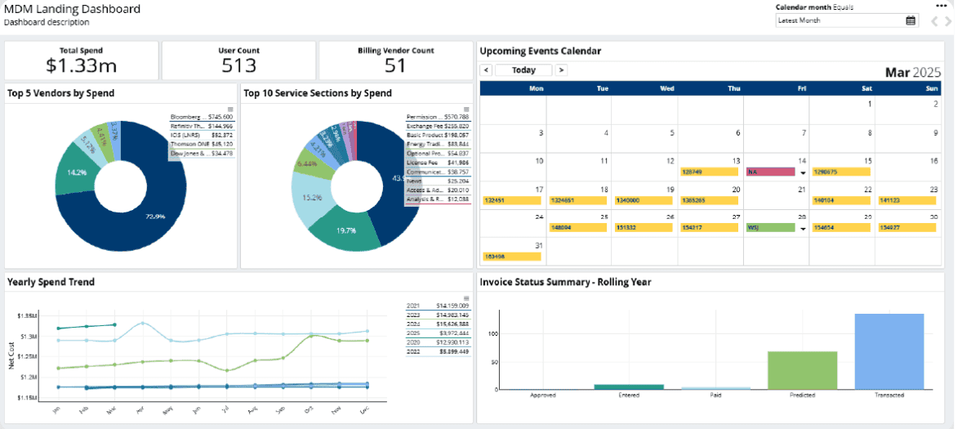
Task: Toggle the 2021 series in Yearly Spend legend
Action: [437, 306]
